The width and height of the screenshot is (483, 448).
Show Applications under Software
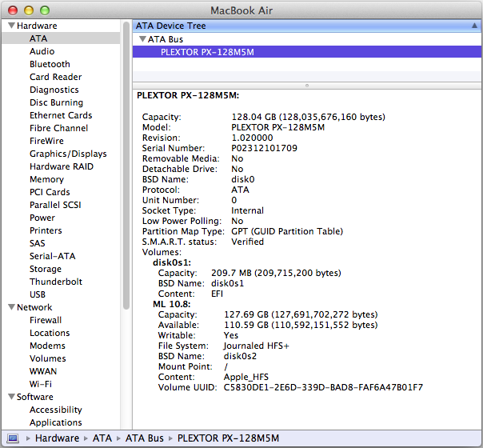tap(56, 422)
